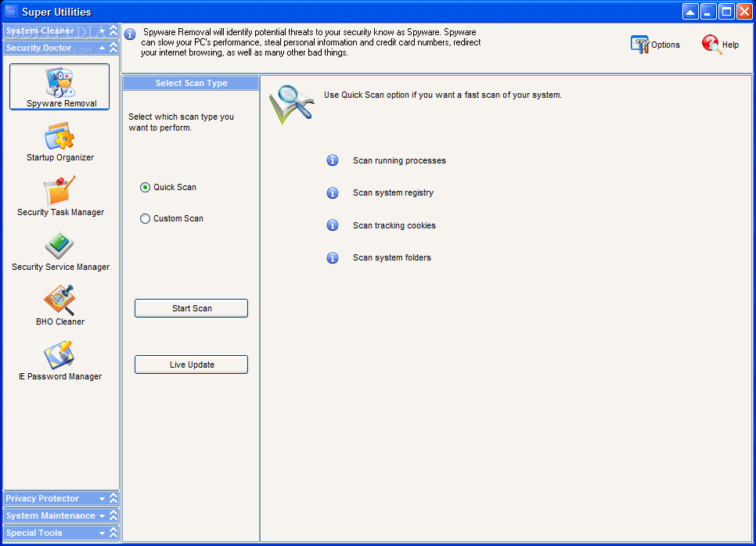
Task: Open the Security Doctor section
Action: (x=61, y=48)
